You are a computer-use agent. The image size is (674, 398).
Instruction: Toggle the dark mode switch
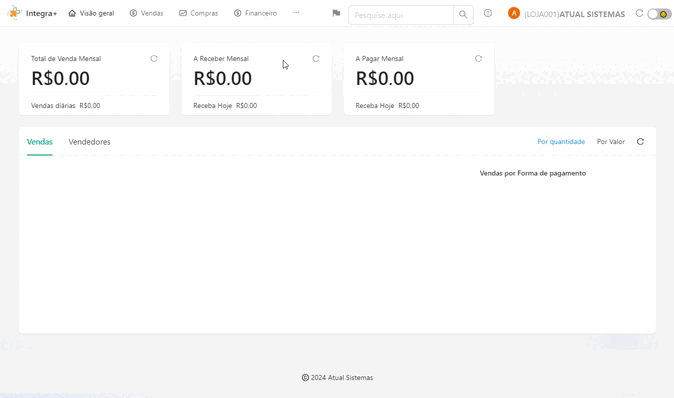click(x=659, y=14)
